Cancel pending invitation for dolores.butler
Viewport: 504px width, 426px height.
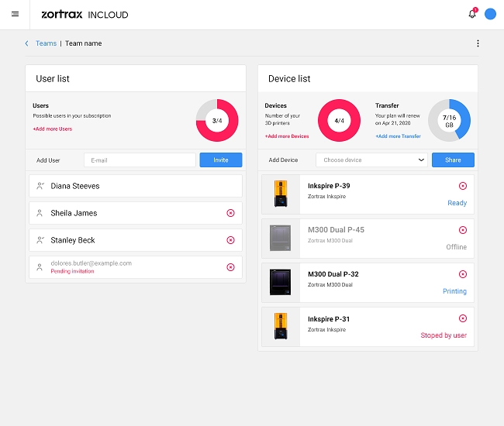tap(230, 267)
